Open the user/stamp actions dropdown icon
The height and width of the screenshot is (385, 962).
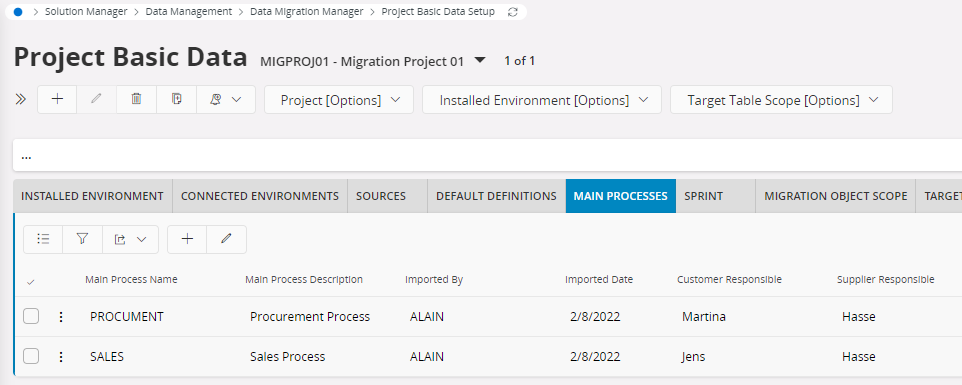pyautogui.click(x=225, y=99)
